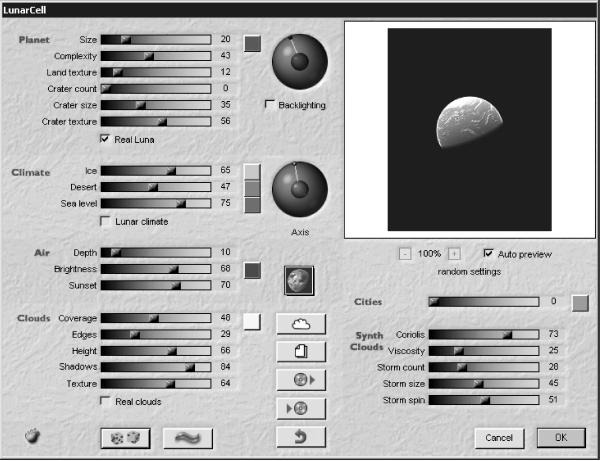600x461 pixels.
Task: Click the cloud icon button
Action: pyautogui.click(x=301, y=324)
